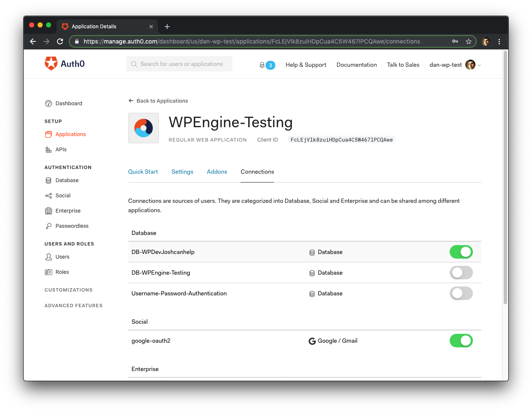
Task: Switch to the Settings tab
Action: pos(182,172)
